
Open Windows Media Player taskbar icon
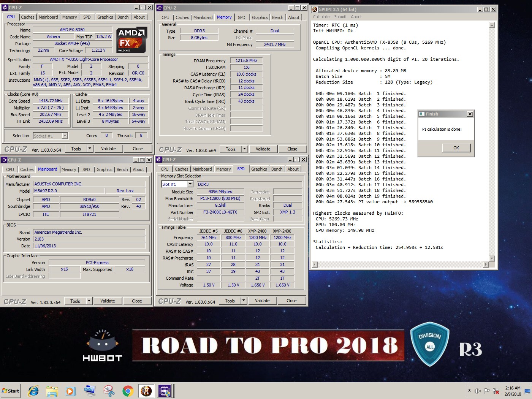click(x=71, y=391)
